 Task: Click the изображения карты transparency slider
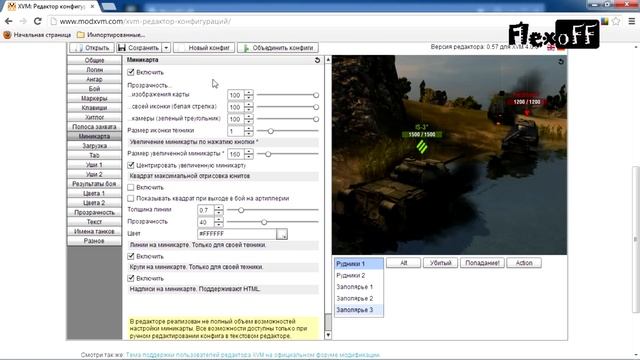287,95
